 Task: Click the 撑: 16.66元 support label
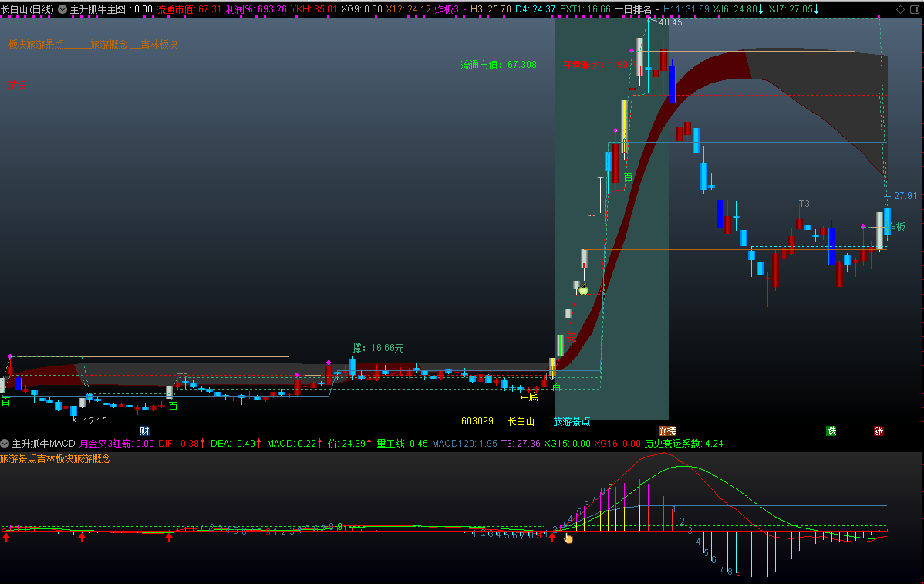click(x=379, y=348)
